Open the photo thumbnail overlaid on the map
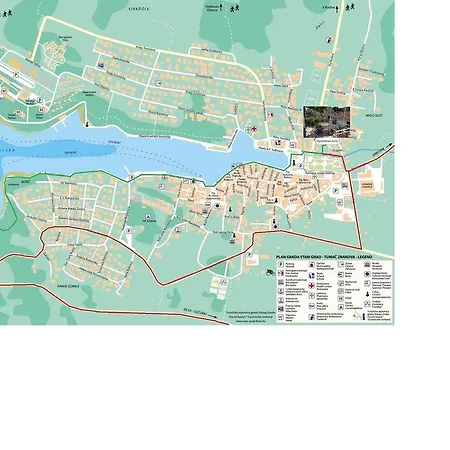This screenshot has height=450, width=450. click(327, 122)
